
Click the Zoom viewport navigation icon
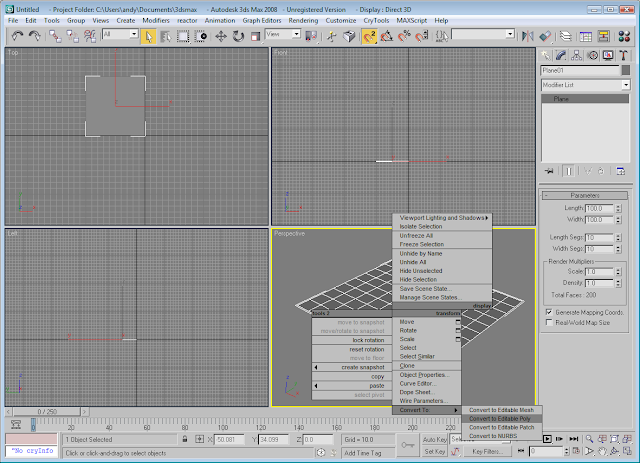[589, 439]
